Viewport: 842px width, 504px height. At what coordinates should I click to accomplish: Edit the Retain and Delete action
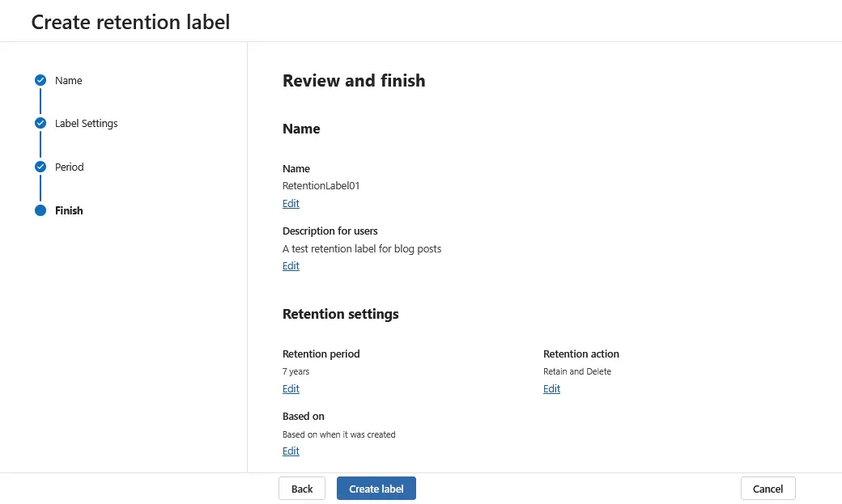pyautogui.click(x=551, y=388)
